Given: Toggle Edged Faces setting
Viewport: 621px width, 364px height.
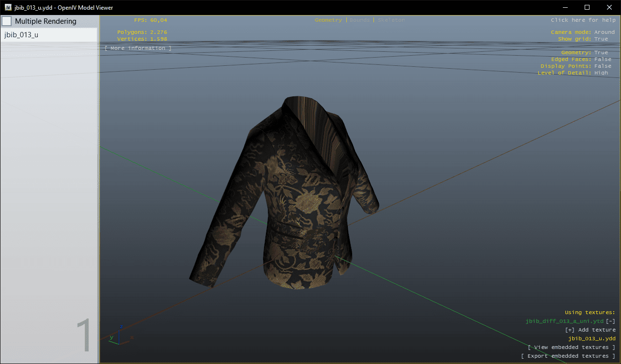Looking at the screenshot, I should click(602, 60).
